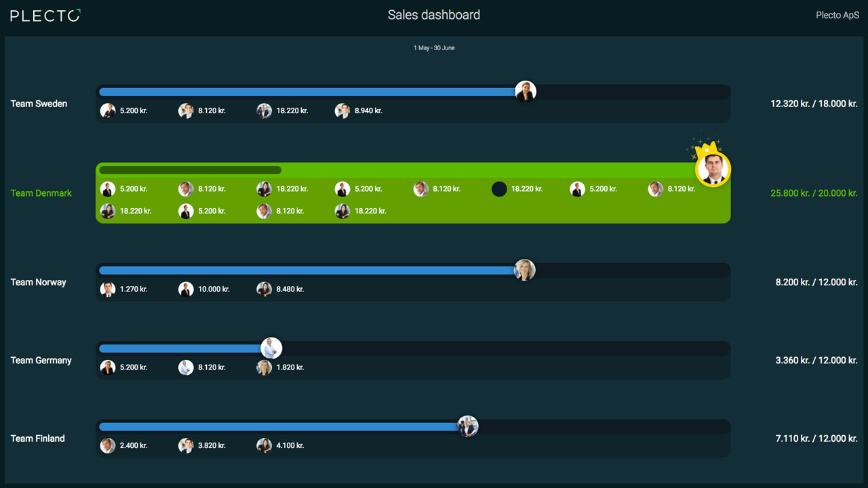868x488 pixels.
Task: Select the Finland member avatar beside 2.400 kr.
Action: pos(108,445)
